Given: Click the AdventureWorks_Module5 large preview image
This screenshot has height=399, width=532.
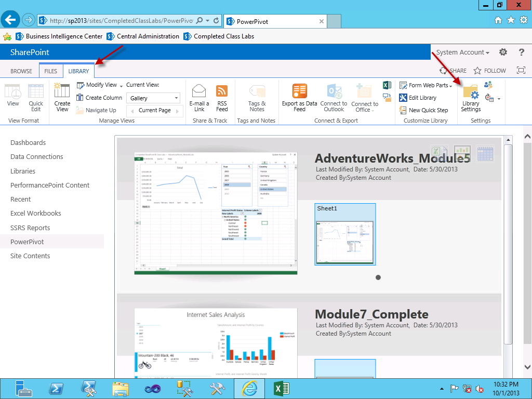Looking at the screenshot, I should (x=216, y=213).
